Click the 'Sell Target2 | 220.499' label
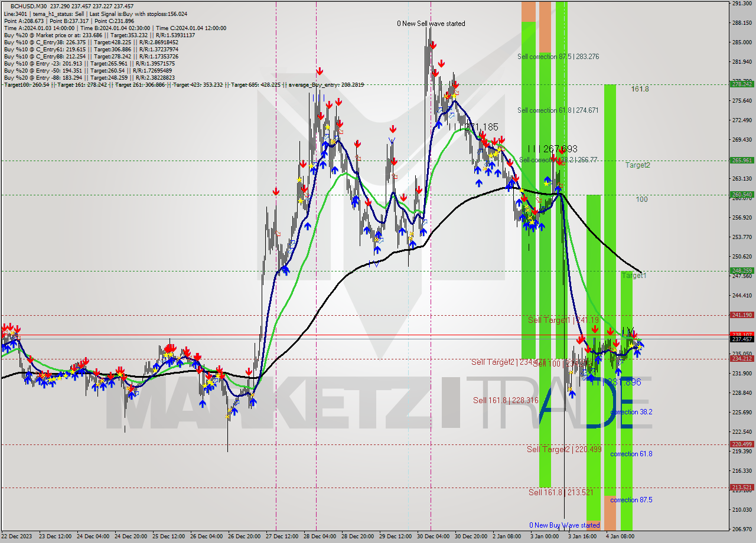 [x=564, y=449]
